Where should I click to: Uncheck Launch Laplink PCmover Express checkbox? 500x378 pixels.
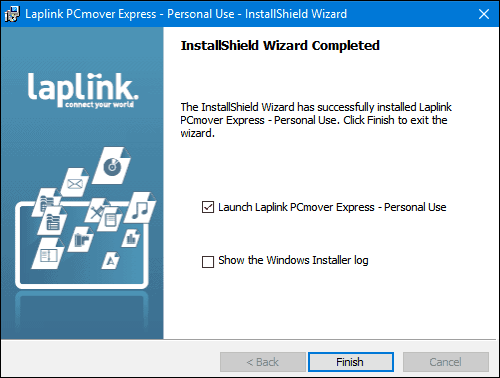point(208,207)
